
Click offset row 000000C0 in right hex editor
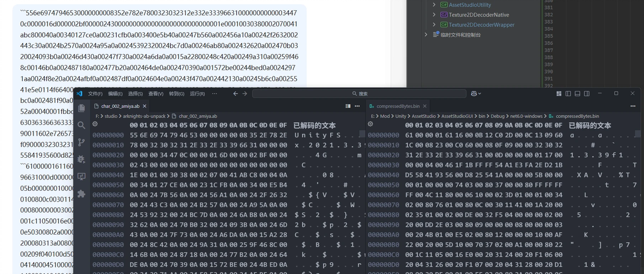pyautogui.click(x=384, y=256)
